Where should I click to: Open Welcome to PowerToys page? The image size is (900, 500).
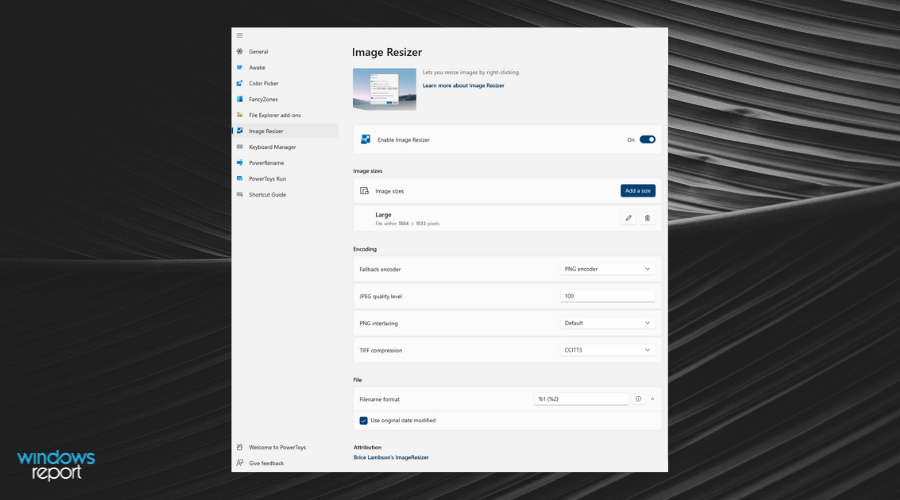pyautogui.click(x=277, y=447)
